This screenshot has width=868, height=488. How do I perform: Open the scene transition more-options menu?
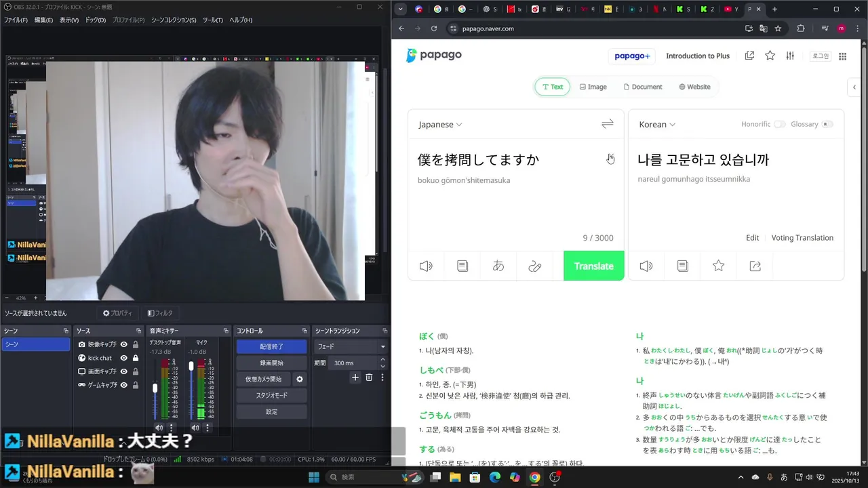382,378
